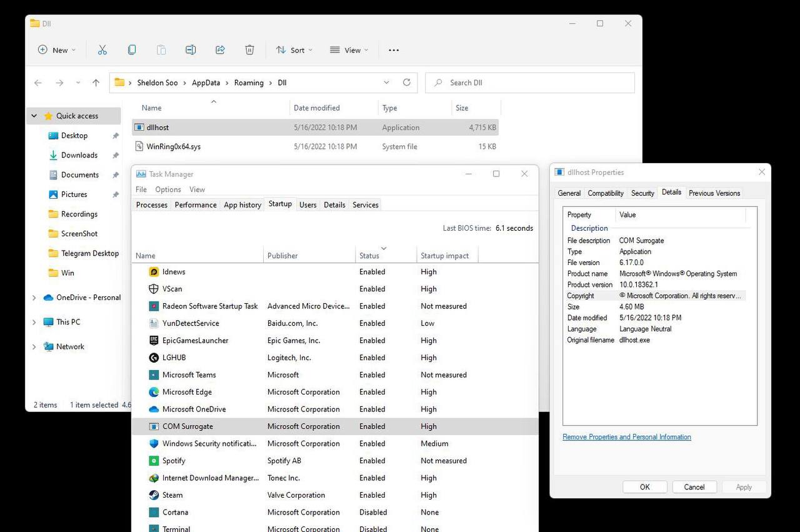Open the address bar history dropdown chevron

click(x=386, y=83)
